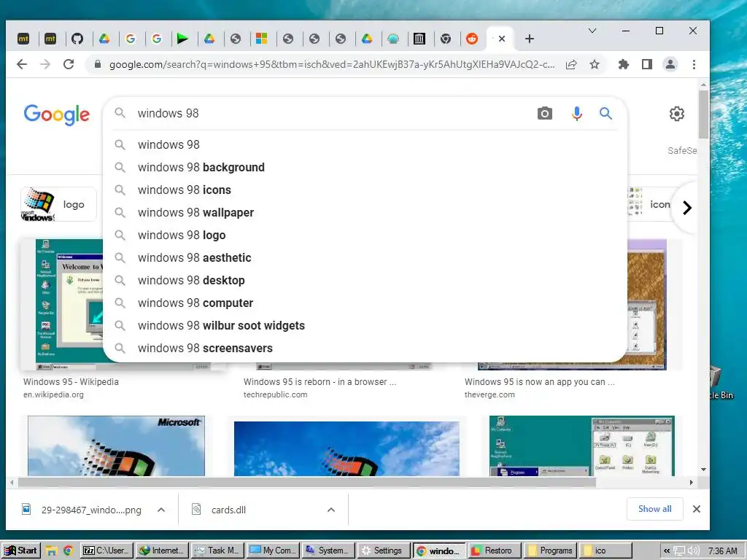
Task: Click the Google logo
Action: click(56, 114)
